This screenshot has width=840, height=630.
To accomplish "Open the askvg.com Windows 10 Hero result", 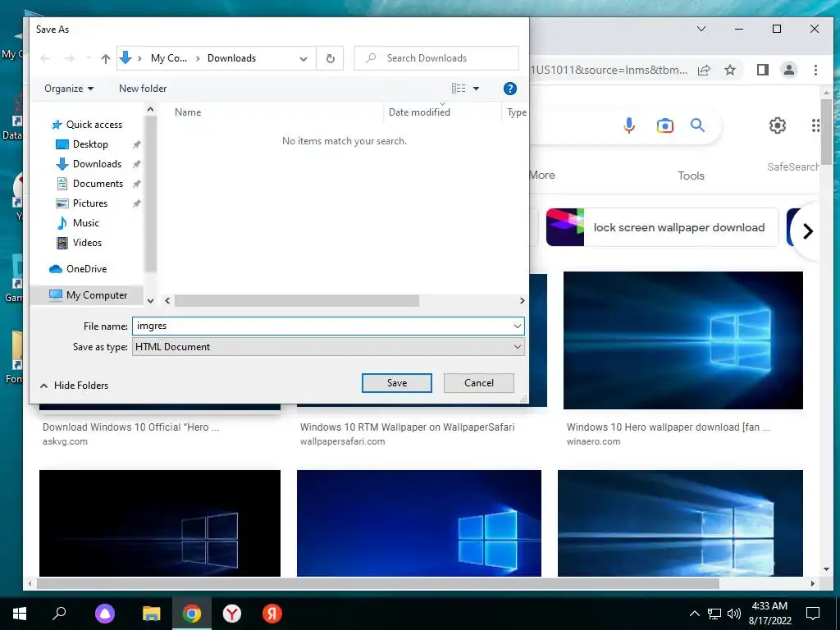I will click(131, 427).
